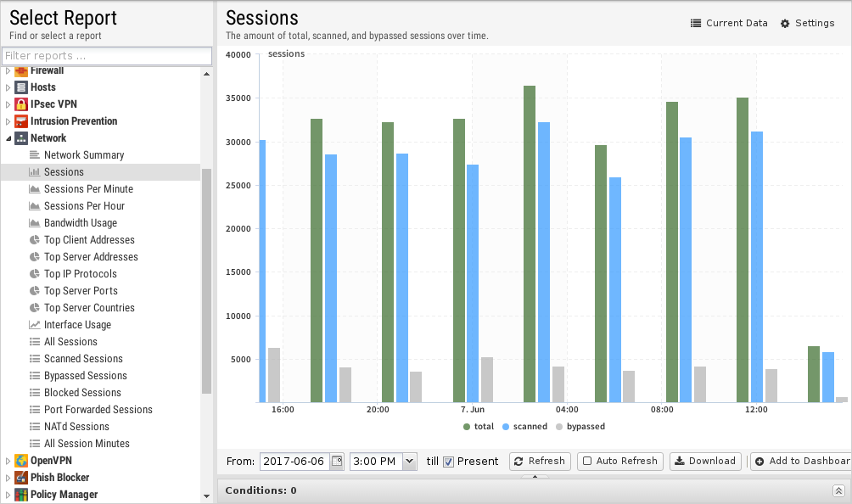The image size is (852, 504).
Task: Click the Sessions Per Minute area-chart icon
Action: pyautogui.click(x=34, y=189)
